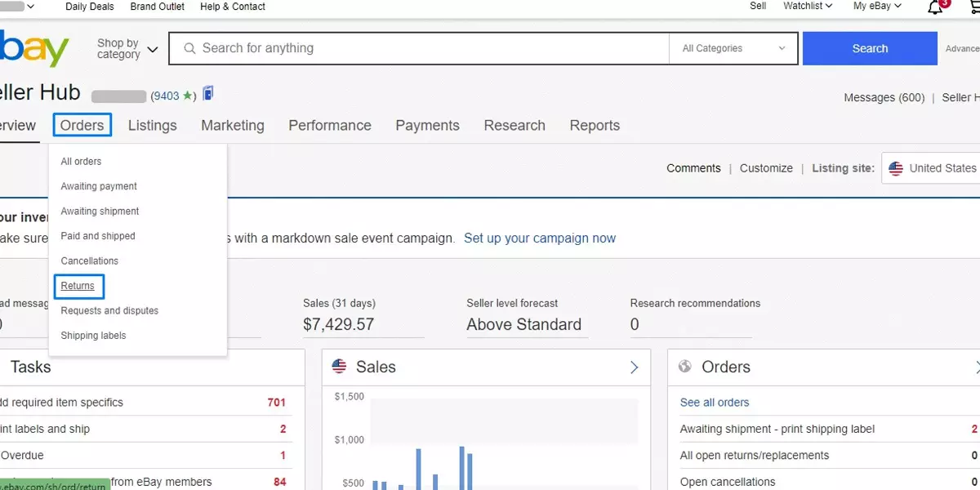Click the US flag next to United States
This screenshot has height=490, width=980.
click(x=896, y=168)
